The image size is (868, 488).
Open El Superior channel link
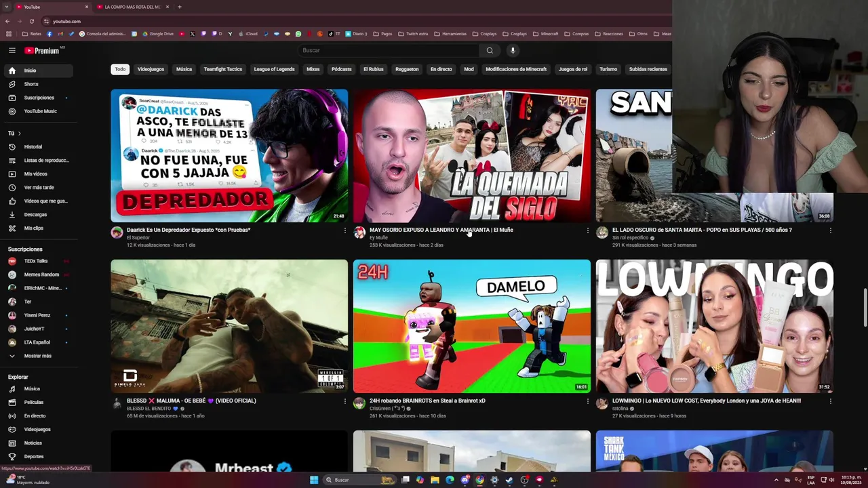point(138,238)
